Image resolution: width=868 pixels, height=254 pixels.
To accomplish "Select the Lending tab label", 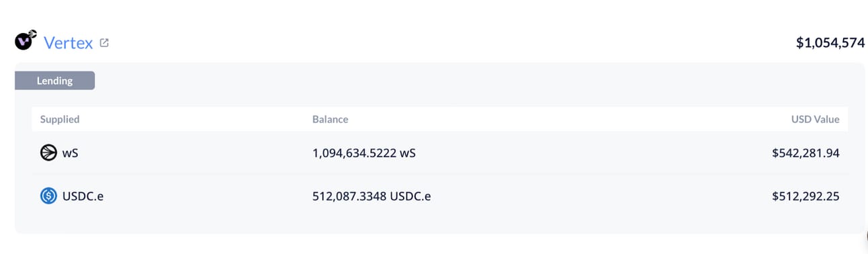I will [x=54, y=81].
